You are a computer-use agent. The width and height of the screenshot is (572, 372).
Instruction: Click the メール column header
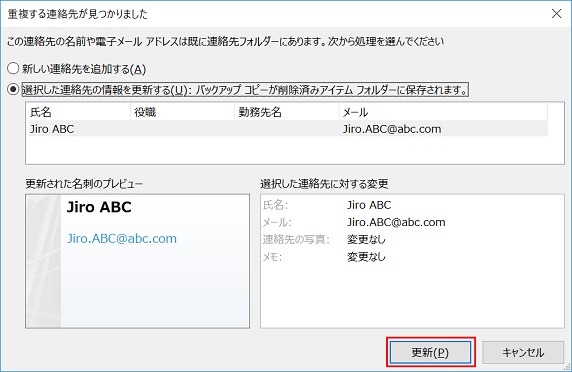click(443, 112)
